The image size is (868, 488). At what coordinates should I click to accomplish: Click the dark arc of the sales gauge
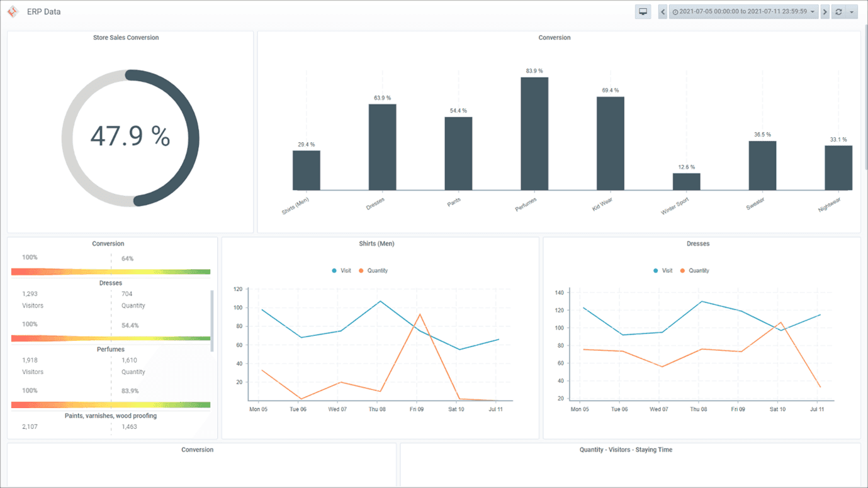[x=193, y=138]
